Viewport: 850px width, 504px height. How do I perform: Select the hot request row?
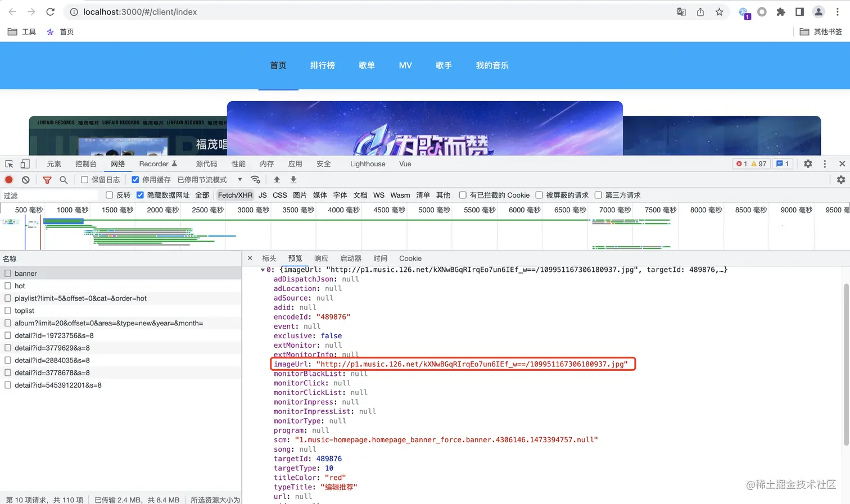(121, 286)
